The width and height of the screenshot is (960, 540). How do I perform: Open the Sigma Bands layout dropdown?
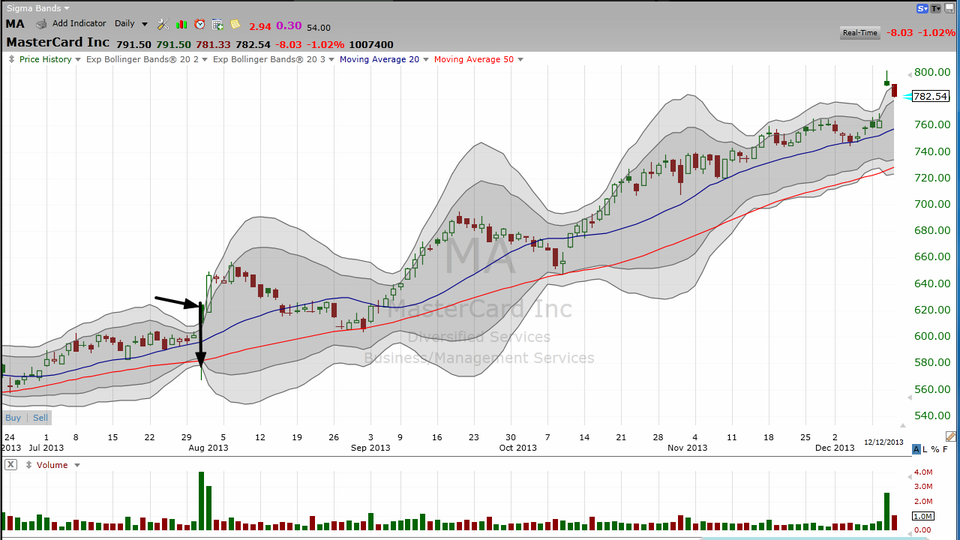click(38, 8)
